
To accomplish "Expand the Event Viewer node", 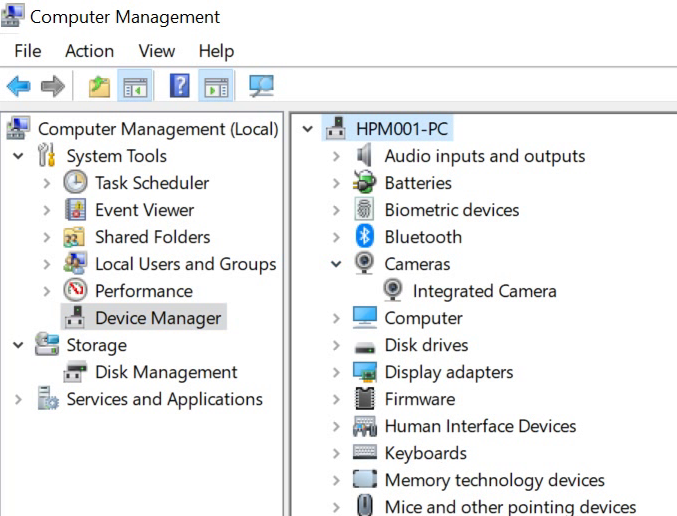I will pos(47,210).
